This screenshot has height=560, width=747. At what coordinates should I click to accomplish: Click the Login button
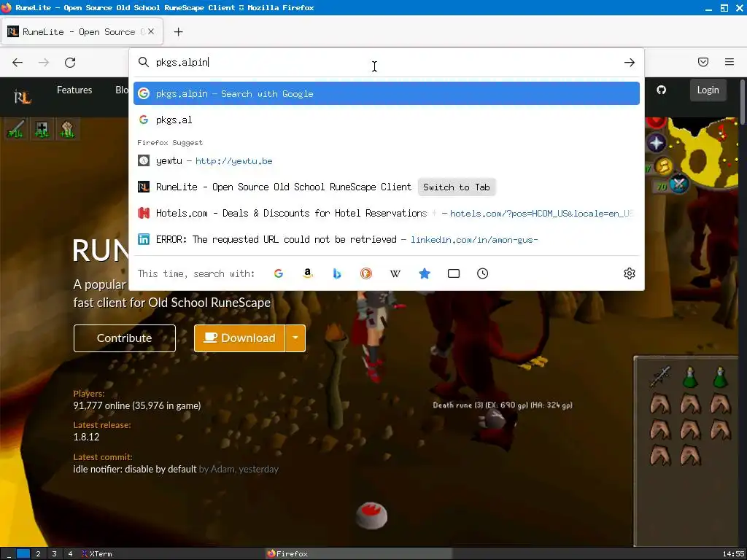pyautogui.click(x=708, y=90)
